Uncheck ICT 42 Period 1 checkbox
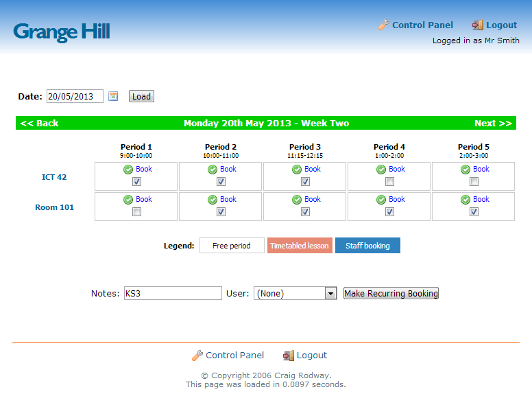Viewport: 532px width, 407px height. point(136,182)
